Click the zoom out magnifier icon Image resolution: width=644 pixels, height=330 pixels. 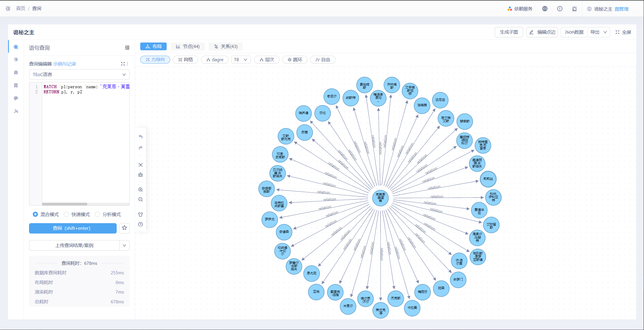[141, 199]
